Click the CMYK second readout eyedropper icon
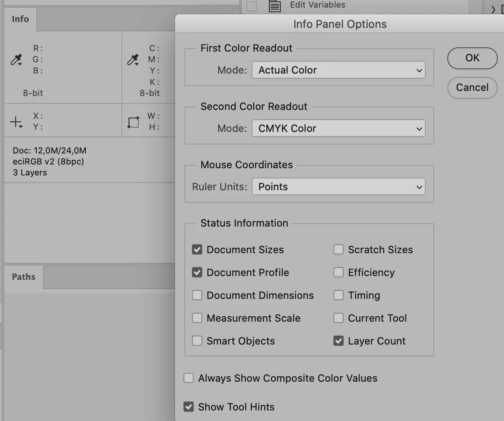Screen dimensions: 504x421 pyautogui.click(x=133, y=60)
